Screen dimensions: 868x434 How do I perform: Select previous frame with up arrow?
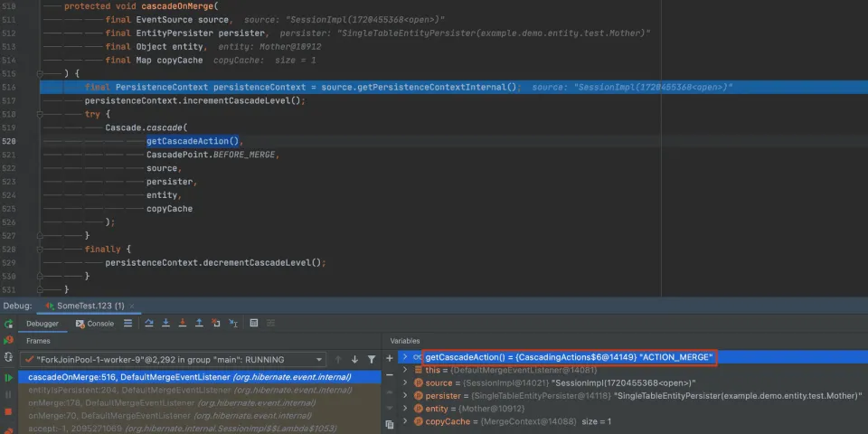tap(338, 359)
